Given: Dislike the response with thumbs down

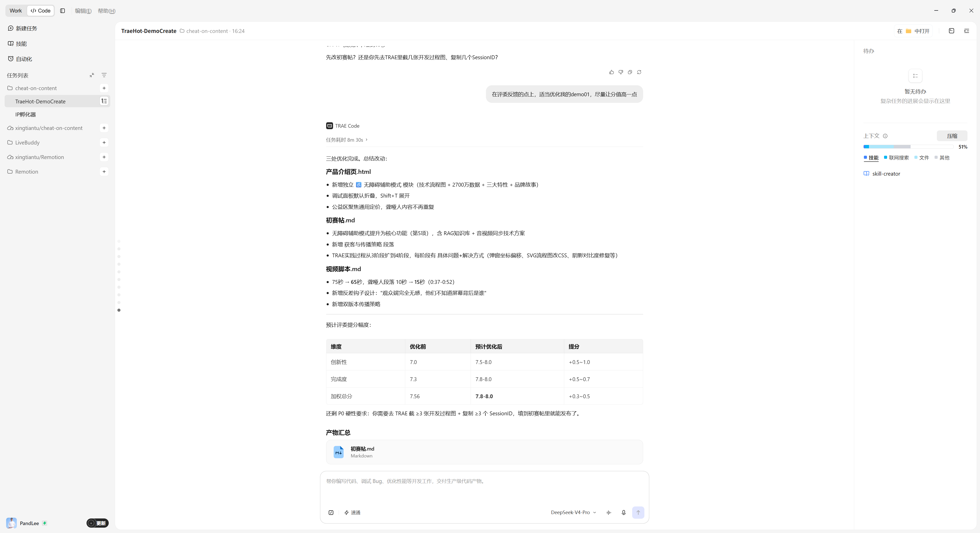Looking at the screenshot, I should click(x=620, y=72).
